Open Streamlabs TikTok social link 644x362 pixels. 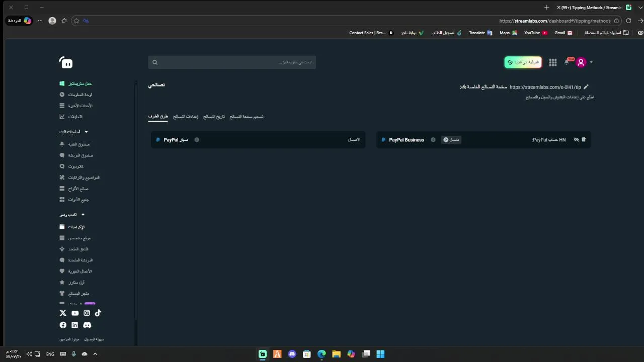point(98,313)
